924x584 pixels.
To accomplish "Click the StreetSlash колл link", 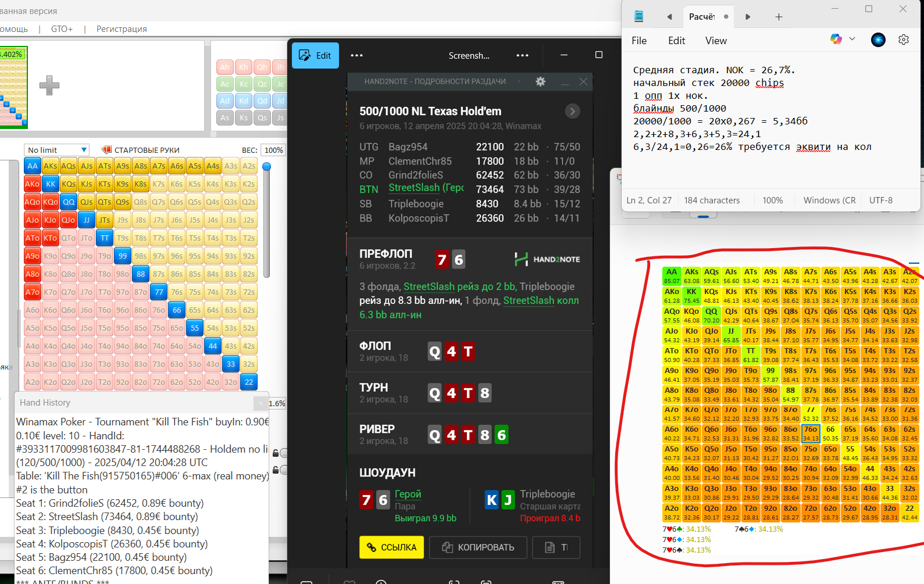I will 541,300.
